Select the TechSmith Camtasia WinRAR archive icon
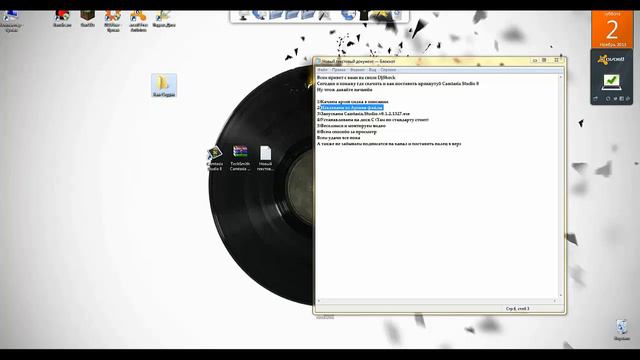Viewport: 640px width, 360px height. point(240,158)
